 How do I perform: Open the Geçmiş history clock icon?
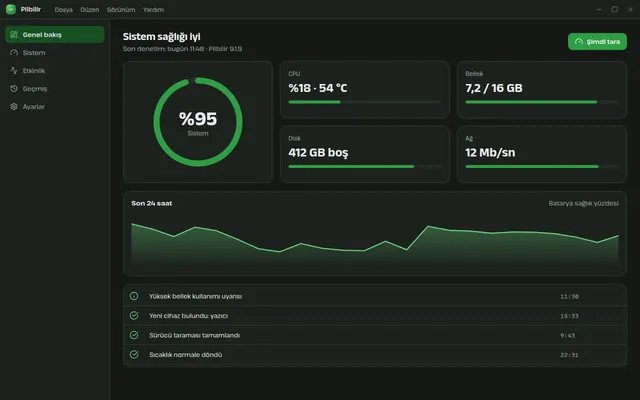(x=14, y=89)
